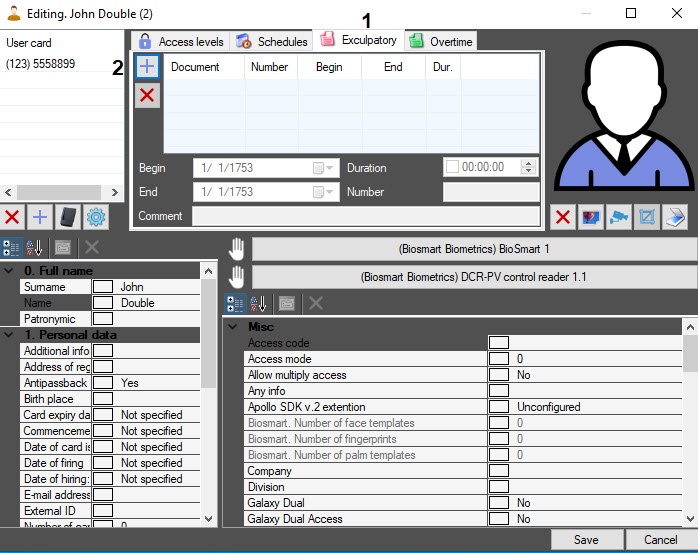Click into the Comment field
This screenshot has height=553, width=698.
coord(366,216)
